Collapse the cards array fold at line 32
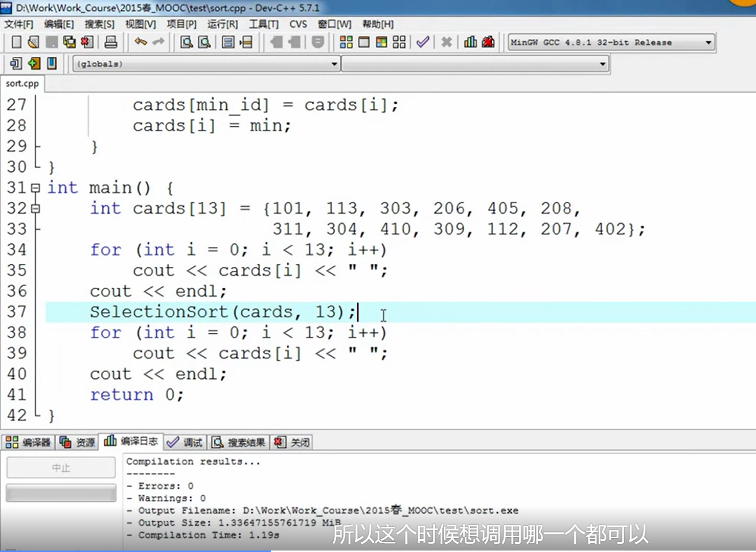This screenshot has width=756, height=552. tap(35, 209)
